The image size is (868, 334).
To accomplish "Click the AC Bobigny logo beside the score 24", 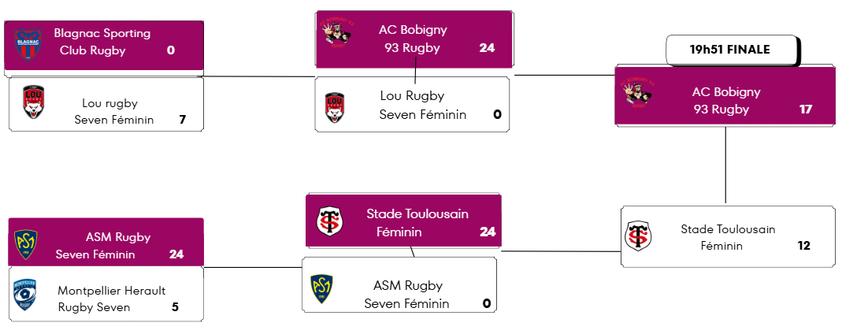I will click(x=336, y=32).
